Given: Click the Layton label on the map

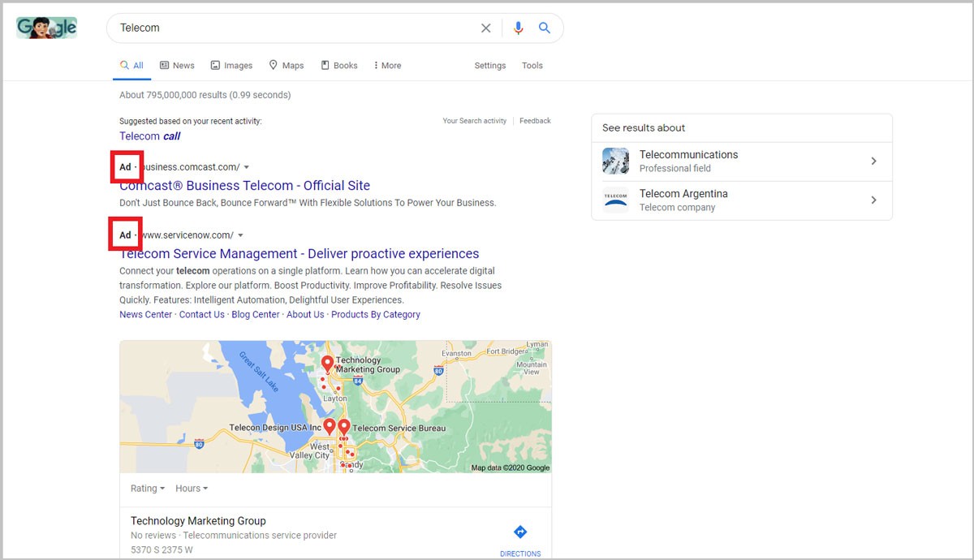Looking at the screenshot, I should click(334, 399).
